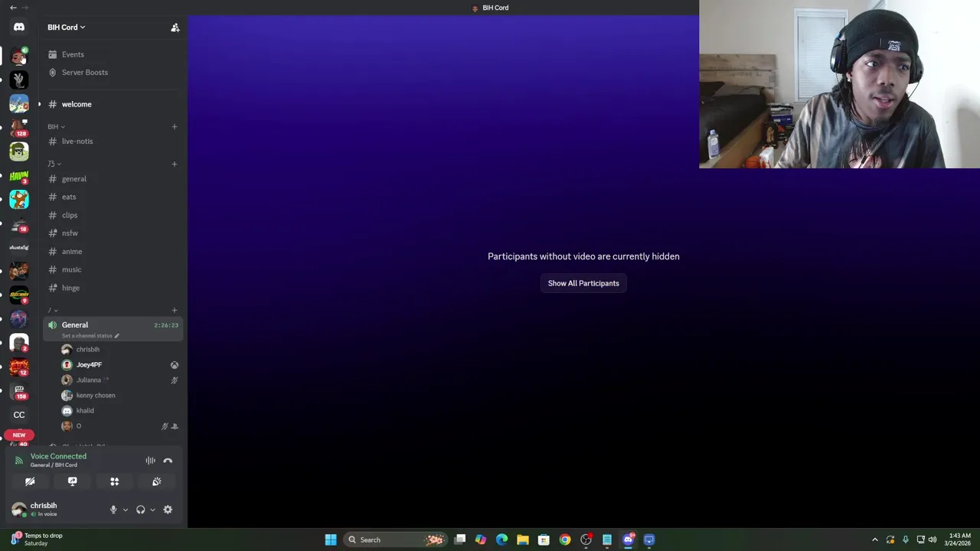The width and height of the screenshot is (980, 551).
Task: Deafen with the headphones icon
Action: [x=140, y=510]
